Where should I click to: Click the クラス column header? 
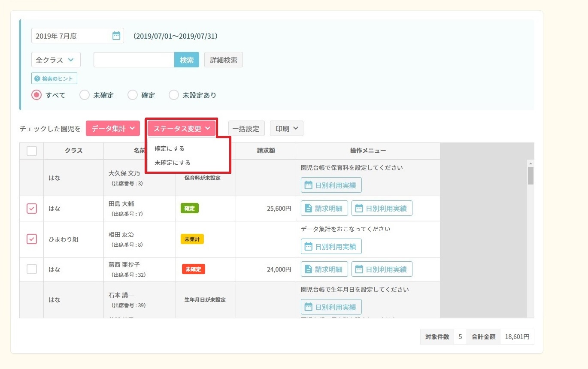pos(74,151)
